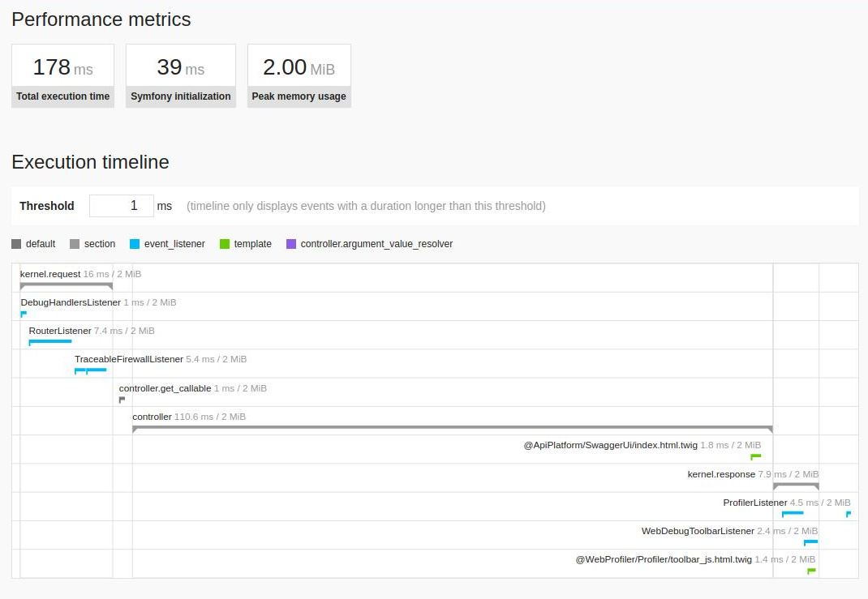Click the template legend label
The width and height of the screenshot is (868, 599).
point(252,244)
